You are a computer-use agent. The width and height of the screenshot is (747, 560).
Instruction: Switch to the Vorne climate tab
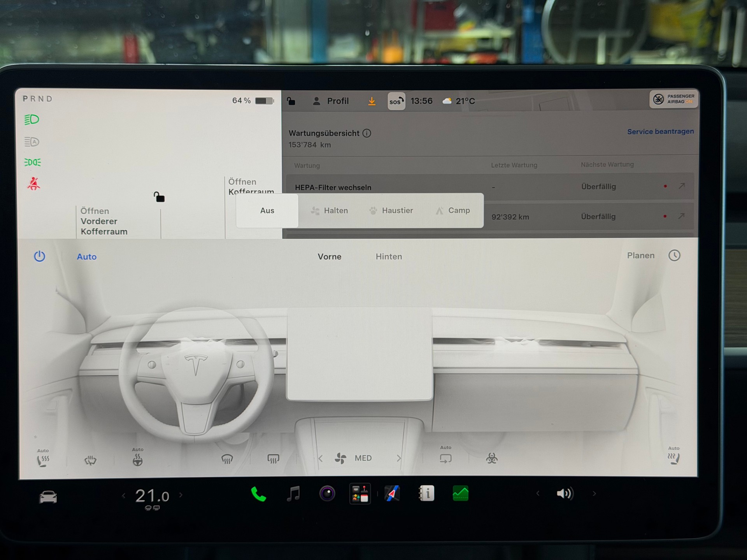330,257
